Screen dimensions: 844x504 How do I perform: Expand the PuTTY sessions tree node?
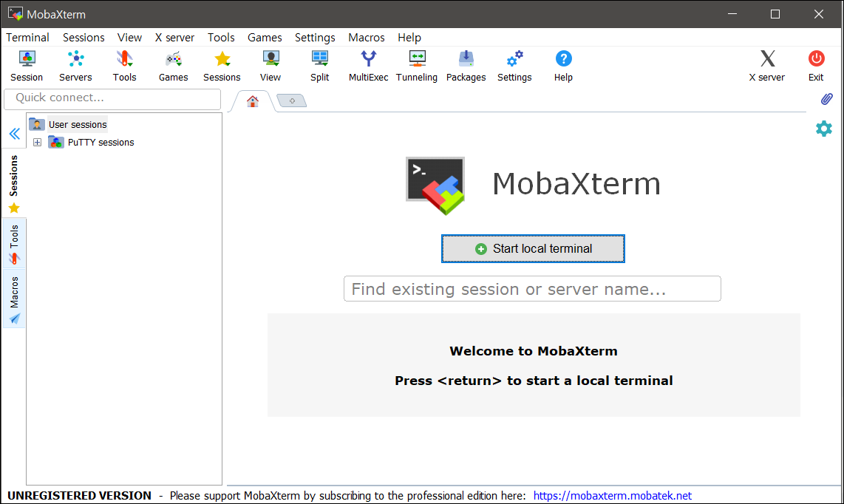click(37, 142)
